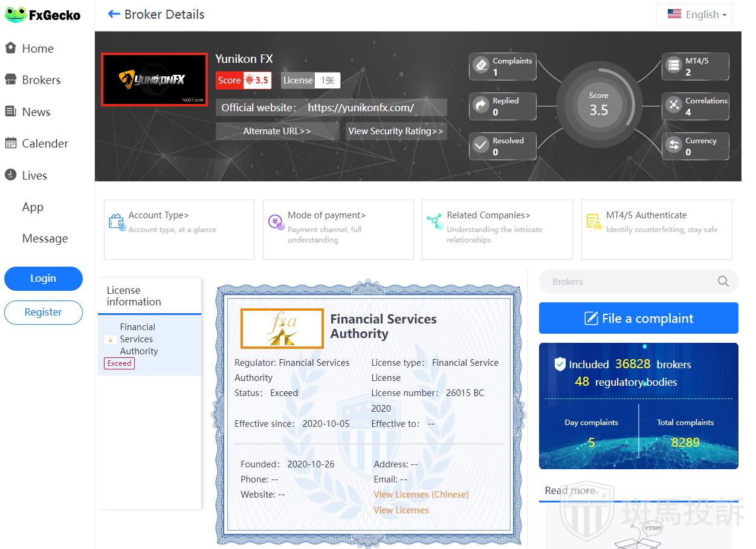This screenshot has width=756, height=549.
Task: Click the Correlations network icon
Action: tap(673, 106)
